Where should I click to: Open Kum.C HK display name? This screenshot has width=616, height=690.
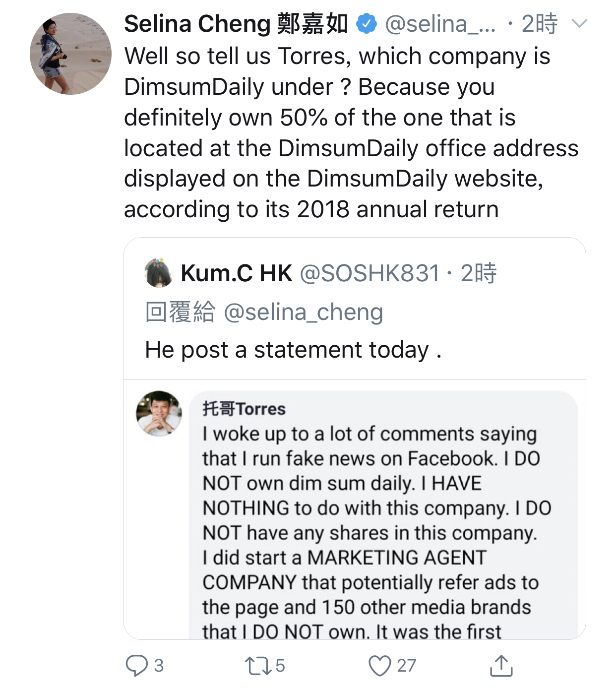pos(237,273)
